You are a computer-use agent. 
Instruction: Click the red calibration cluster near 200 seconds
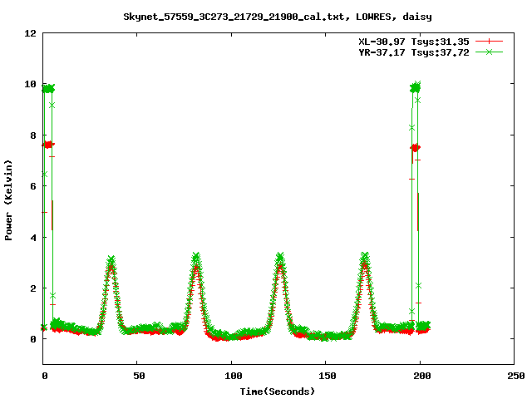coord(416,148)
